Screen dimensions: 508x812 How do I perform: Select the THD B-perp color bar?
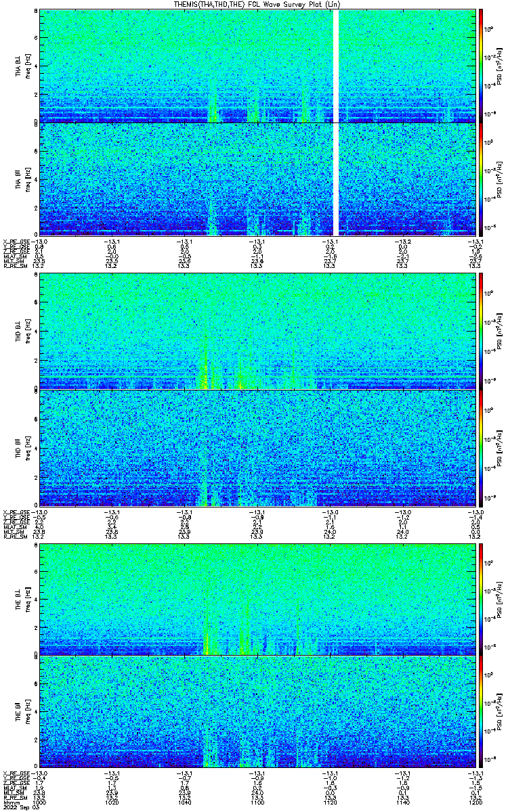(x=482, y=331)
